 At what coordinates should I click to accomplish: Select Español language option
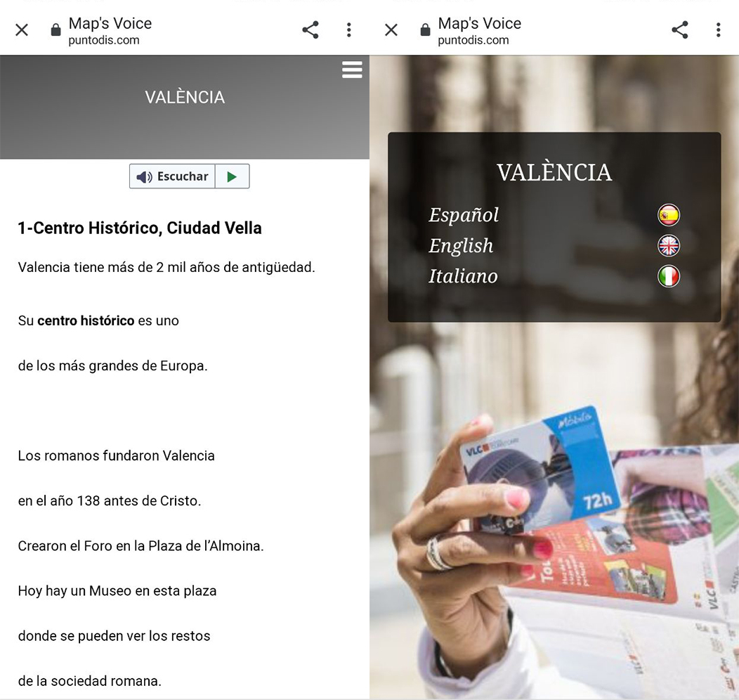[464, 215]
